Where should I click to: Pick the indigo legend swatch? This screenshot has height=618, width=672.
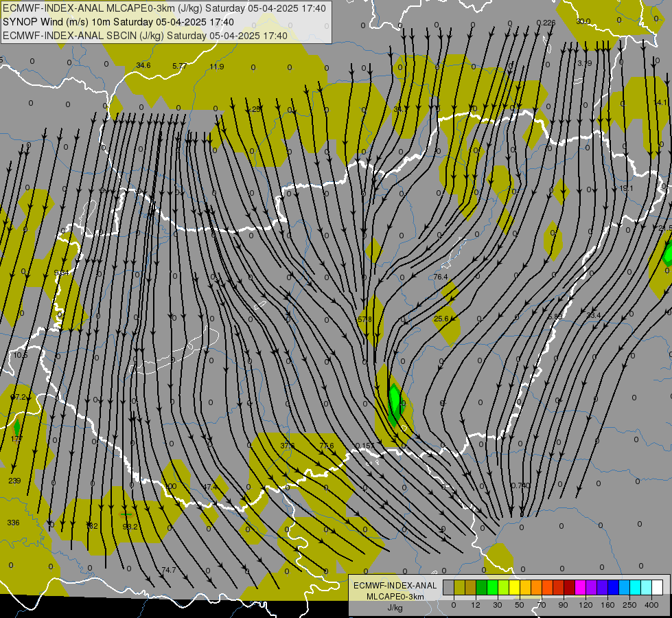(x=603, y=588)
